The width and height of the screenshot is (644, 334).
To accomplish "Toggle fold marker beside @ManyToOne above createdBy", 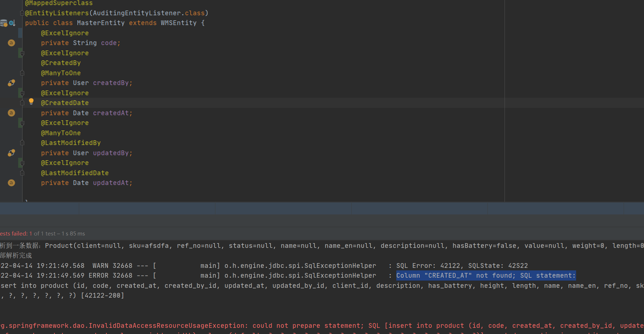I will click(22, 73).
